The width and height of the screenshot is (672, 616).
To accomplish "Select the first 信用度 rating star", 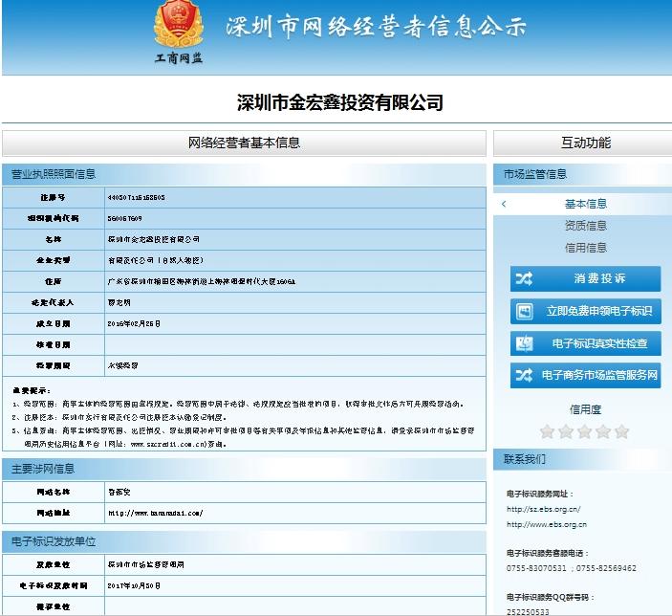I will point(548,431).
